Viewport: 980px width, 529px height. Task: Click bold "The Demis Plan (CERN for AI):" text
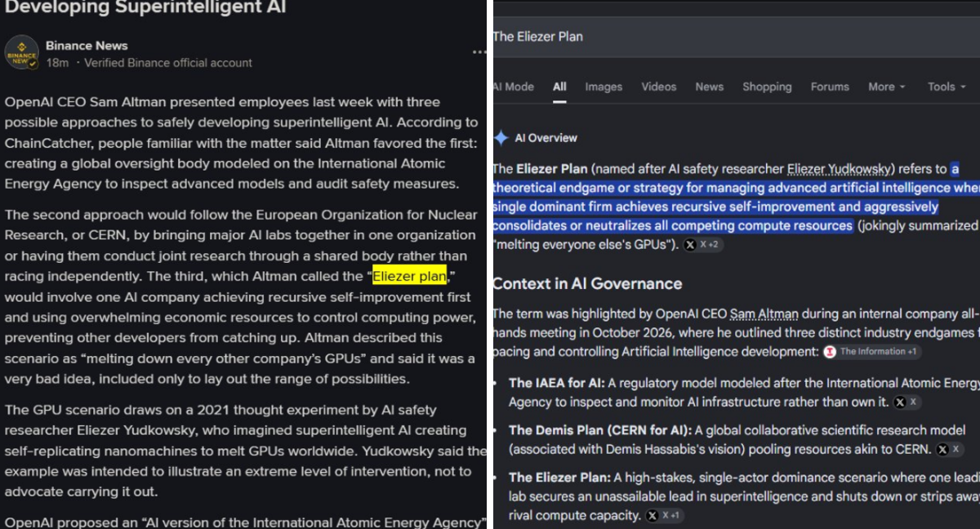[600, 430]
